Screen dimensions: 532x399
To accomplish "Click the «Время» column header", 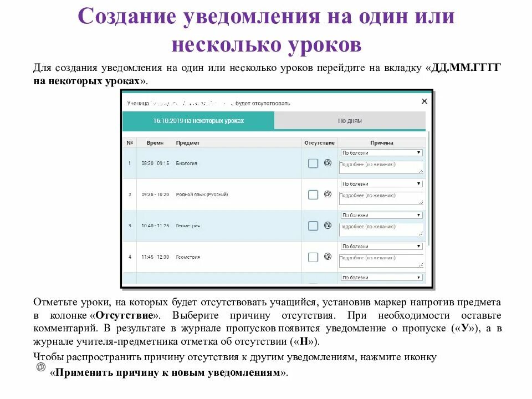I will tap(155, 143).
